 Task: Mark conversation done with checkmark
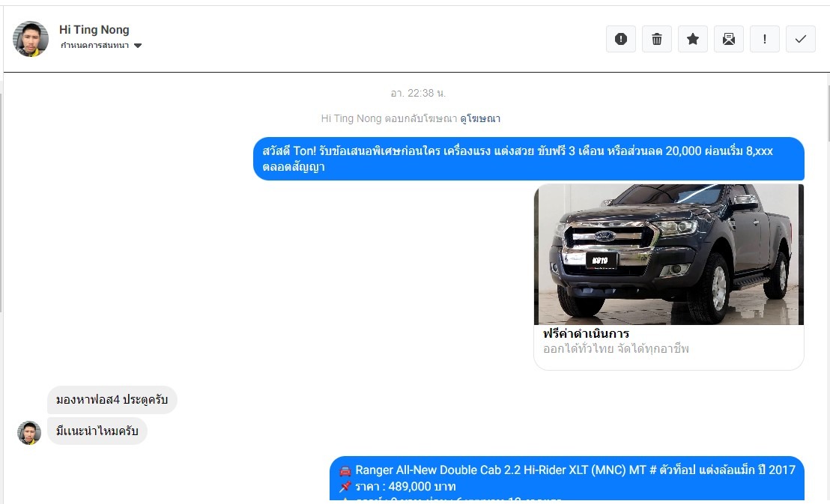[x=800, y=39]
